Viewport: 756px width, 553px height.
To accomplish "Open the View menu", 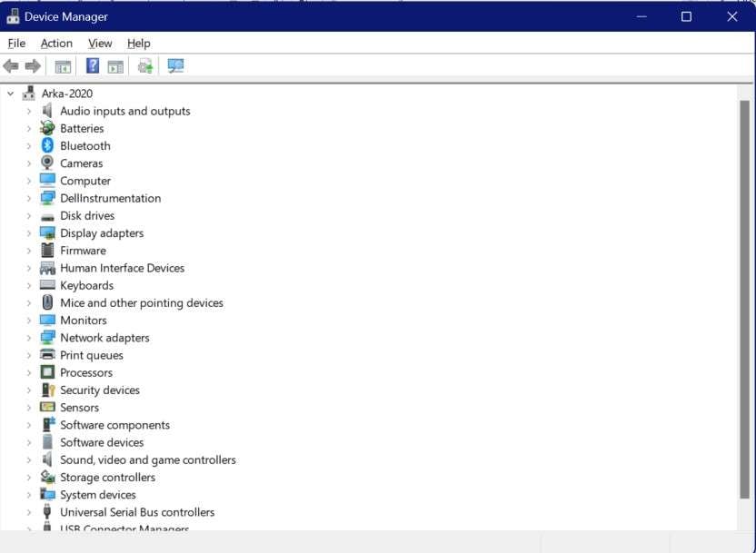I will (100, 44).
